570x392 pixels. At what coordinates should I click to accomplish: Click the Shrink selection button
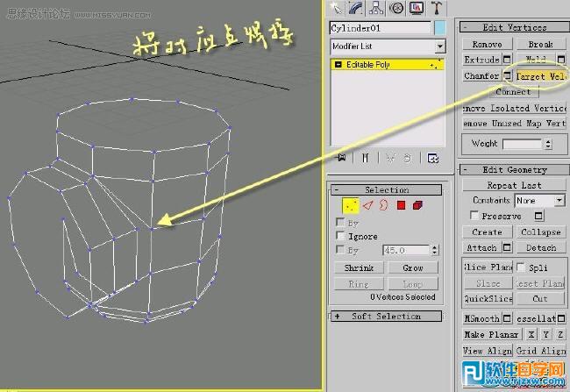(x=359, y=268)
